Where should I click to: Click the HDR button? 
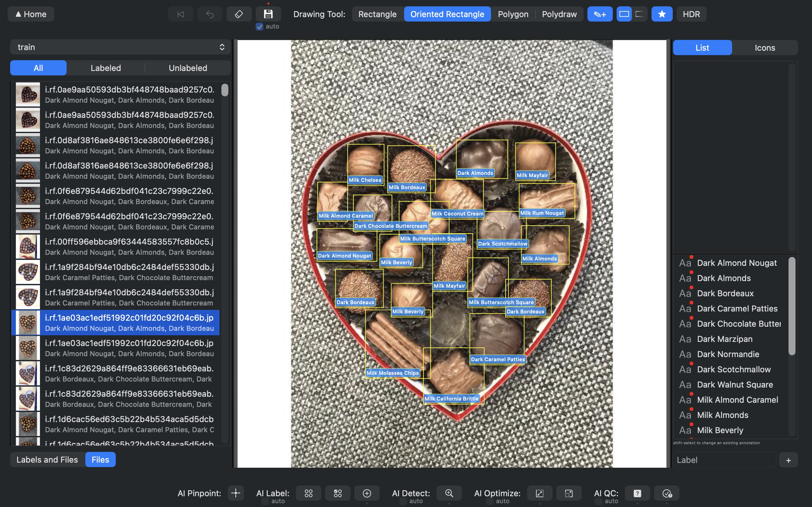coord(691,14)
